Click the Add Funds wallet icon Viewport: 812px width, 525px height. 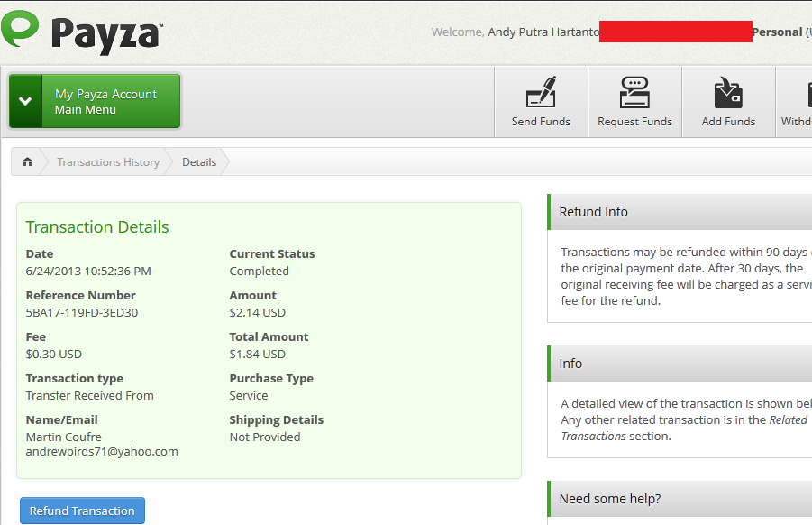point(728,92)
